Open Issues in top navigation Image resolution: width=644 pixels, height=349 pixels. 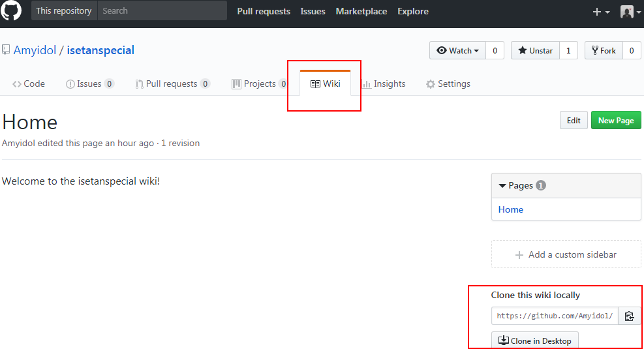pyautogui.click(x=313, y=12)
